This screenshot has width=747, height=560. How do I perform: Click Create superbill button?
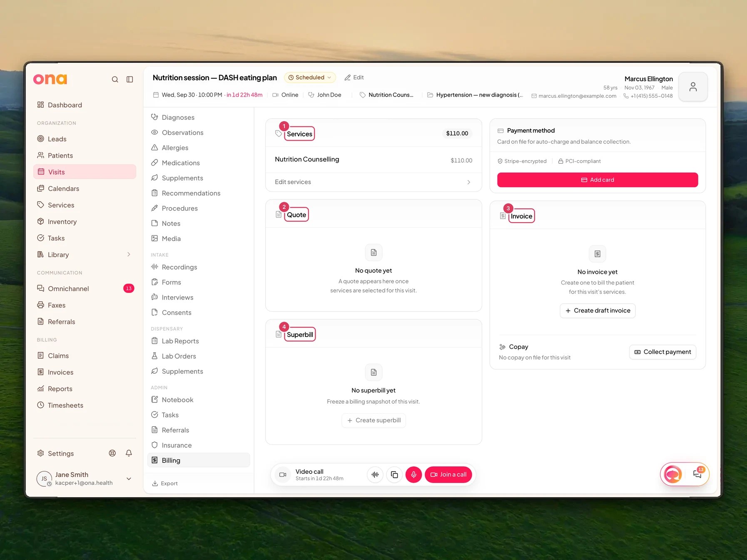tap(373, 420)
